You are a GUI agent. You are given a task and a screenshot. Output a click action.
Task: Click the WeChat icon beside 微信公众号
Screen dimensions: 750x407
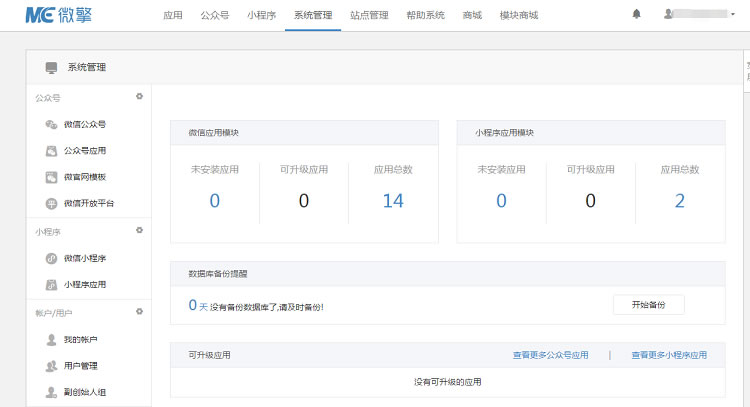click(x=51, y=124)
